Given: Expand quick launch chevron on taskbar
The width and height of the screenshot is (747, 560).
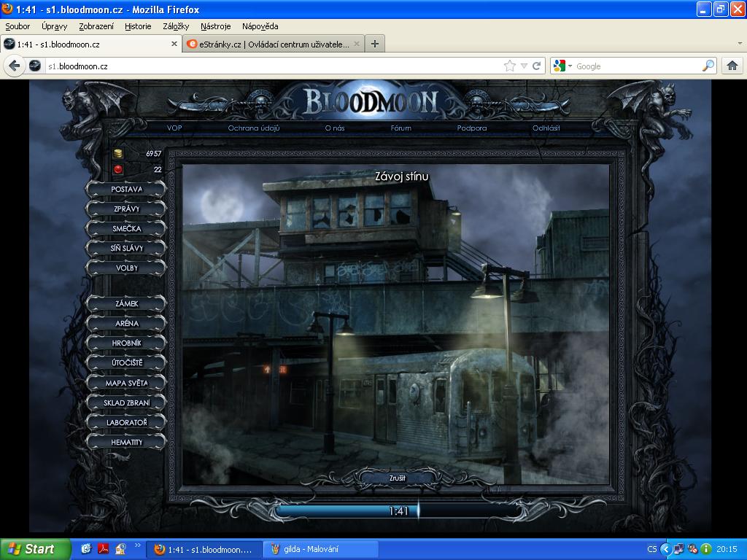Looking at the screenshot, I should 138,545.
